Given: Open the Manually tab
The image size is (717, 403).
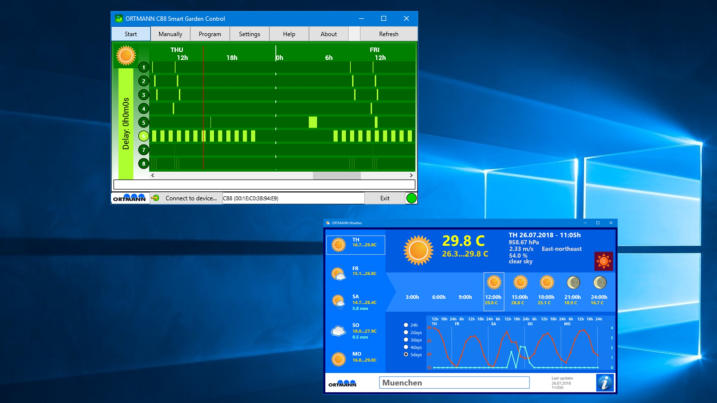Looking at the screenshot, I should pyautogui.click(x=170, y=34).
